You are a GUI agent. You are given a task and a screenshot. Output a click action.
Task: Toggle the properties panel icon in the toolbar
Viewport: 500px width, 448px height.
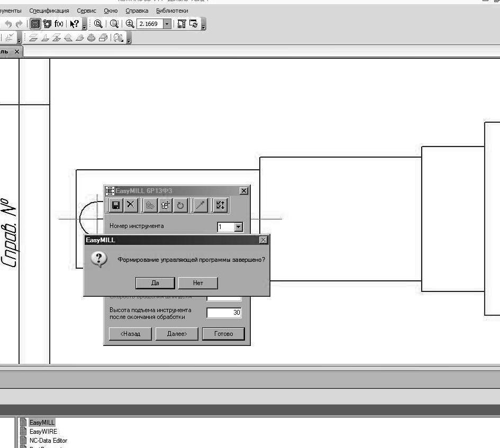click(35, 24)
